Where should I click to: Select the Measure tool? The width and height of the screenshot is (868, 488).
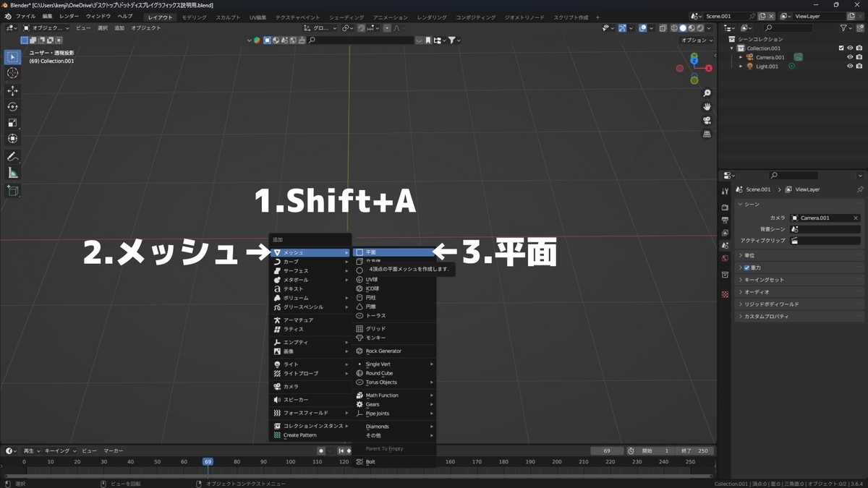13,172
